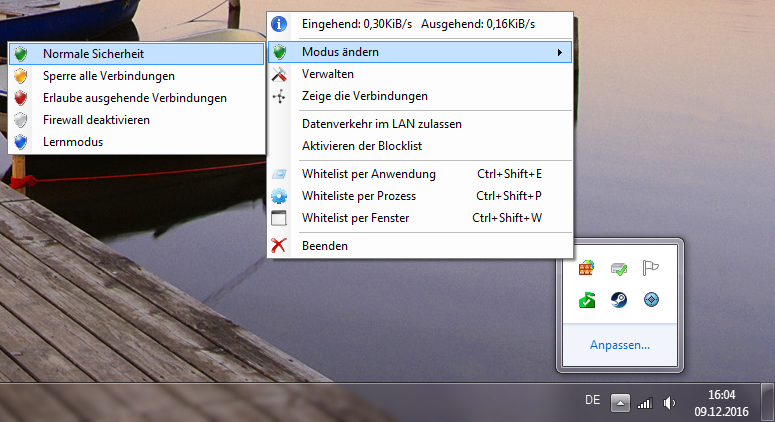This screenshot has width=775, height=422.
Task: Click the firewall brick tray icon
Action: tap(587, 268)
